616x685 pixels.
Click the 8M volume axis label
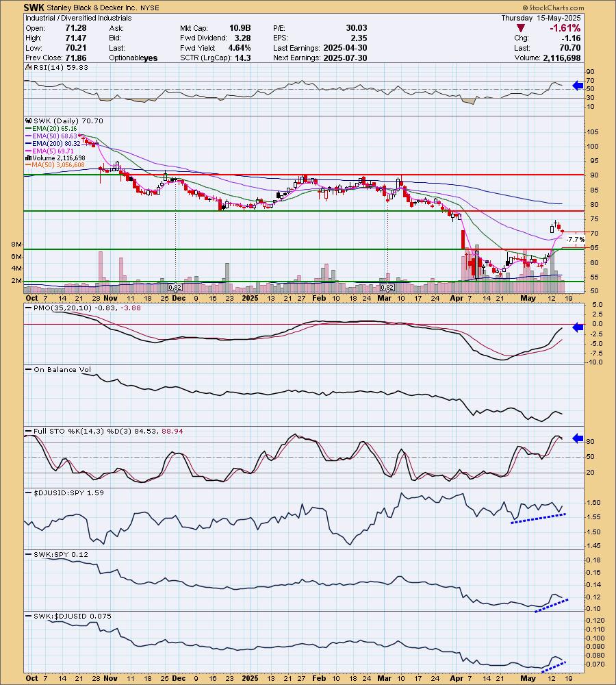16,245
